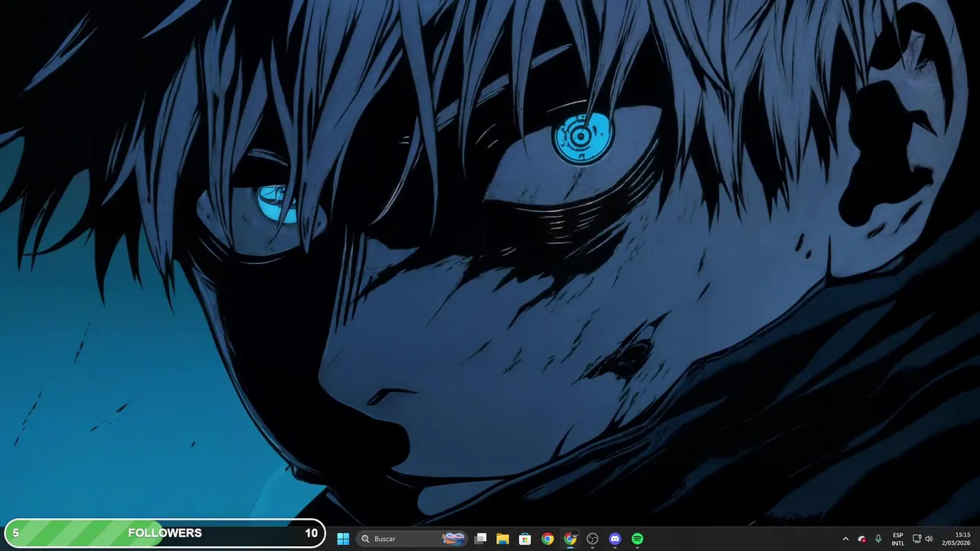Launch Microsoft Store from taskbar
Screen dimensions: 980x551
pyautogui.click(x=524, y=539)
